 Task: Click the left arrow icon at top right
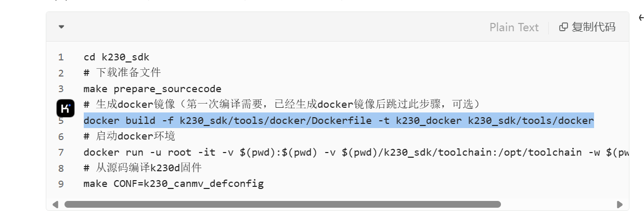click(641, 18)
